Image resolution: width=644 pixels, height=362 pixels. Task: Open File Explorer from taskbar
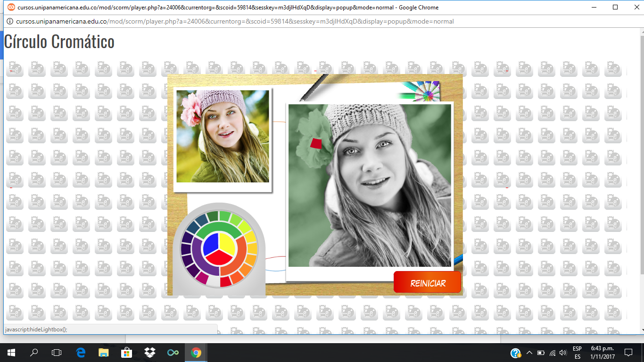103,353
